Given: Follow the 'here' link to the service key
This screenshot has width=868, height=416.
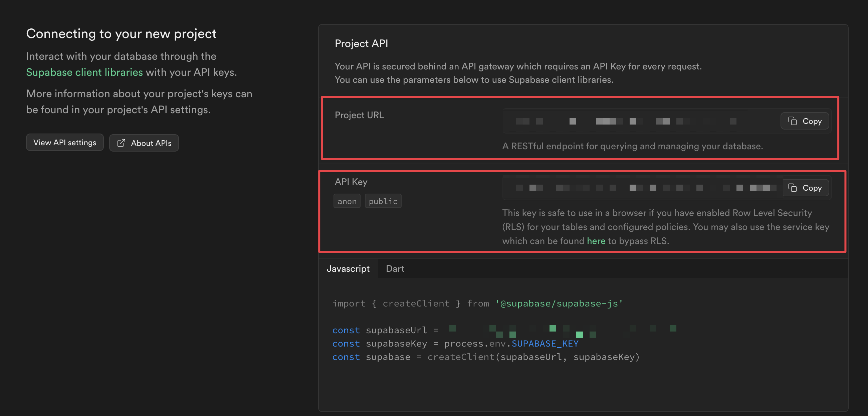Looking at the screenshot, I should pyautogui.click(x=596, y=241).
